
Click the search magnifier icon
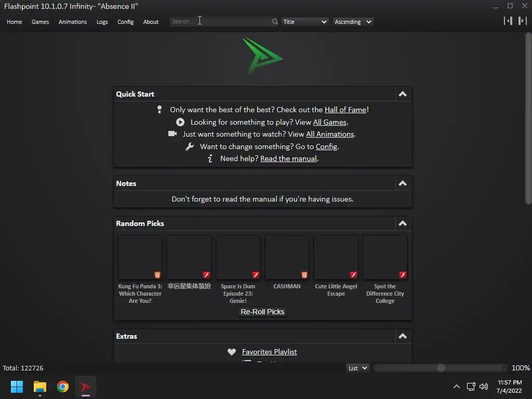tap(275, 22)
